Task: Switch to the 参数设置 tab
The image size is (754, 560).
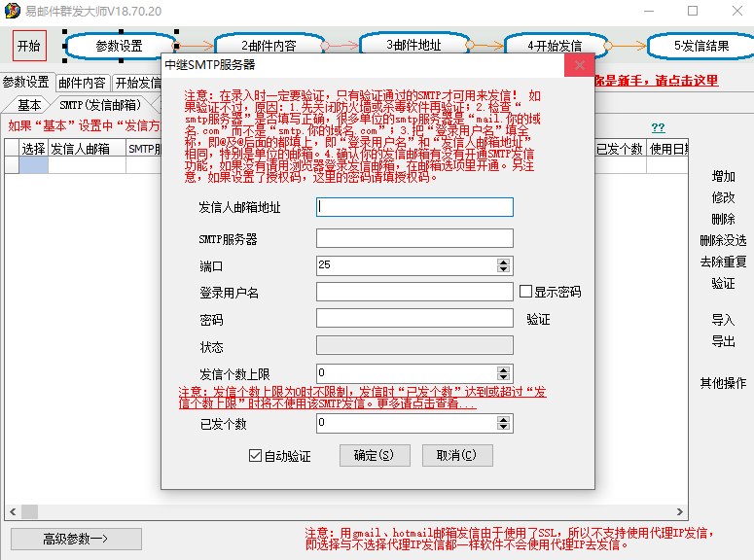Action: (26, 83)
